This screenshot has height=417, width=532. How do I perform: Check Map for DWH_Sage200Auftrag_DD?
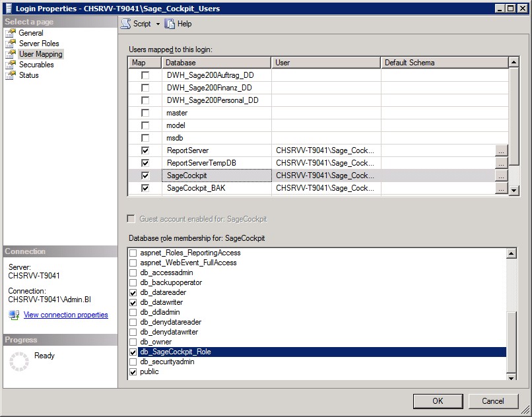[145, 75]
